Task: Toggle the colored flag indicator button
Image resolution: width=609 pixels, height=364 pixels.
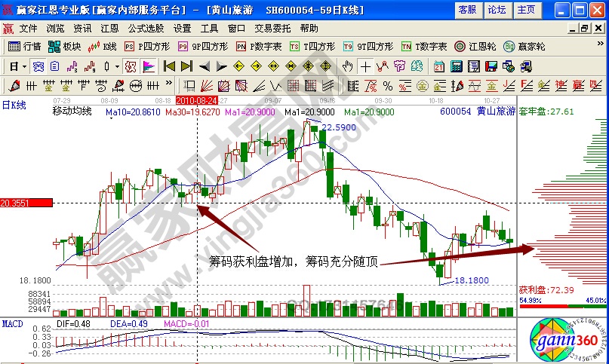Action: click(148, 66)
